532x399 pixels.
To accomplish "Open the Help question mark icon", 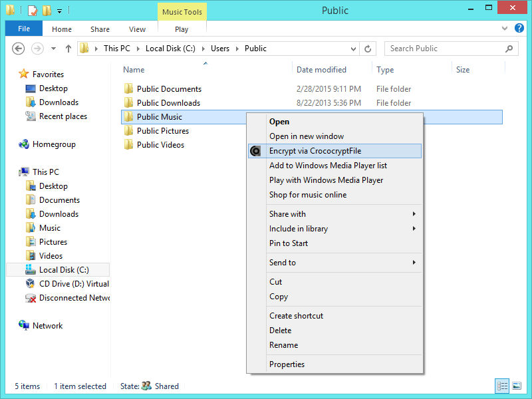I will pos(519,28).
